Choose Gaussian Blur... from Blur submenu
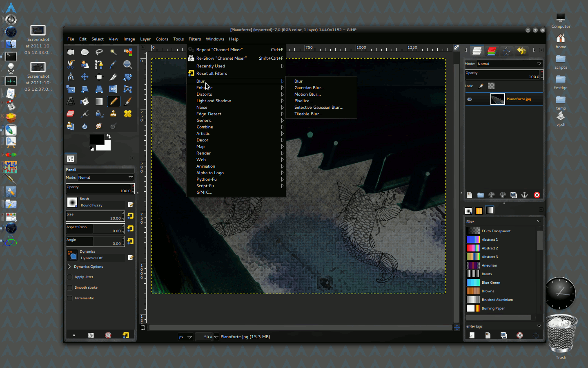Screen dimensions: 588x368 [x=310, y=88]
